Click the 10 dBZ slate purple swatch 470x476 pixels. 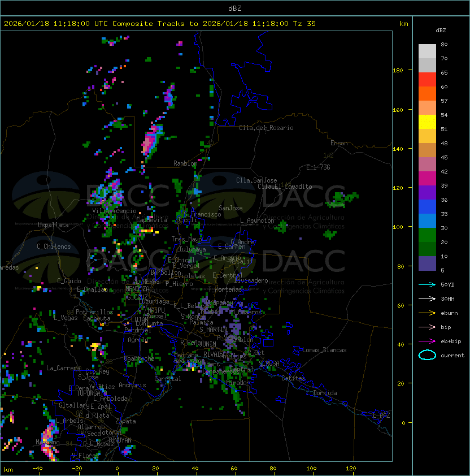(x=427, y=263)
